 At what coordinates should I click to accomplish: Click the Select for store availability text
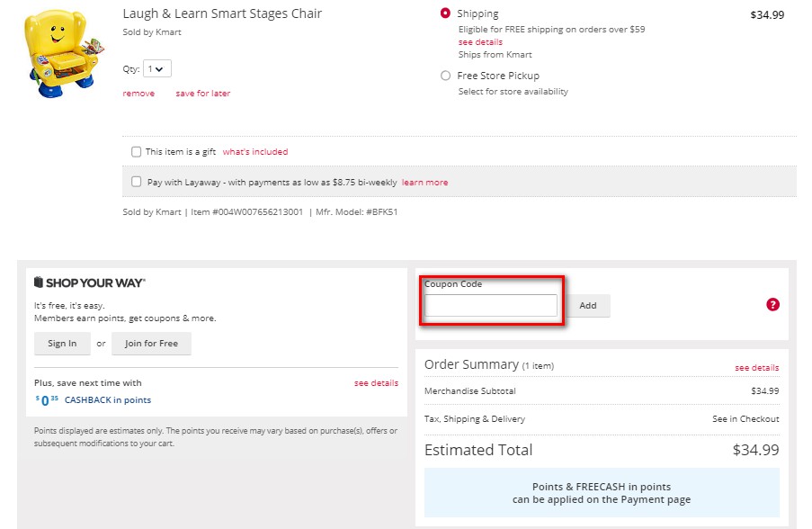(513, 91)
